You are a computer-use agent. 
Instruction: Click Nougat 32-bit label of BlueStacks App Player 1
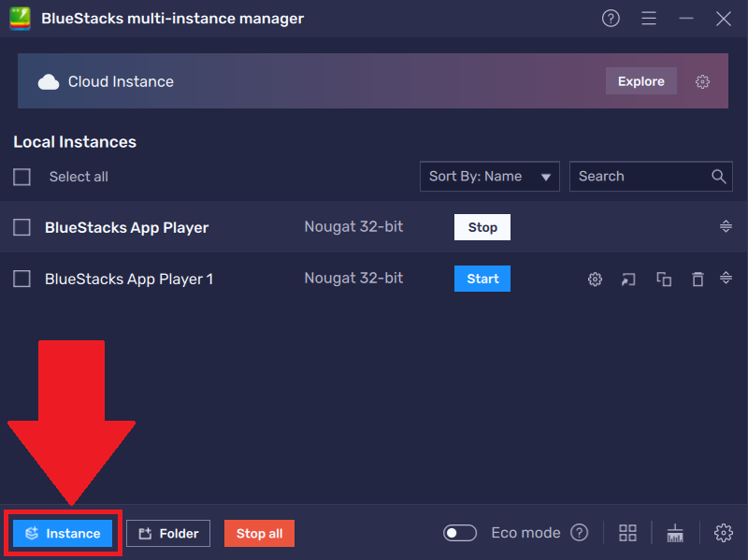pyautogui.click(x=353, y=278)
